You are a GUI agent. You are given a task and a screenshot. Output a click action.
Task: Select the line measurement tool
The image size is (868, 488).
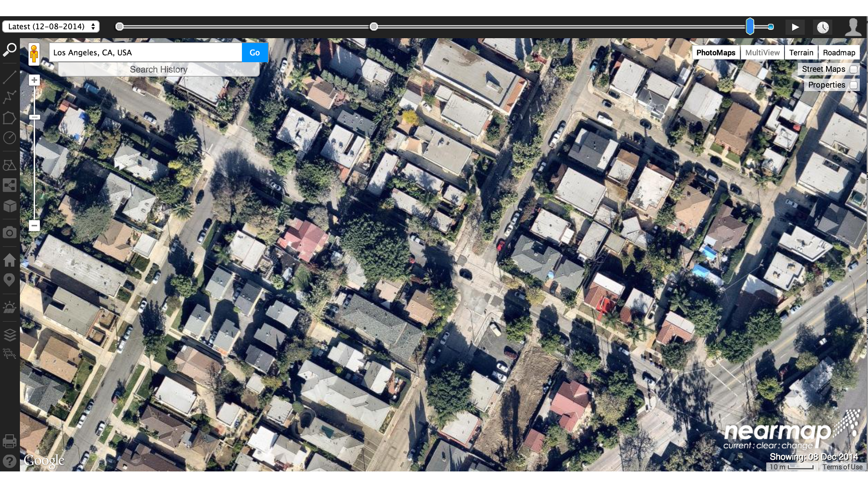click(9, 77)
